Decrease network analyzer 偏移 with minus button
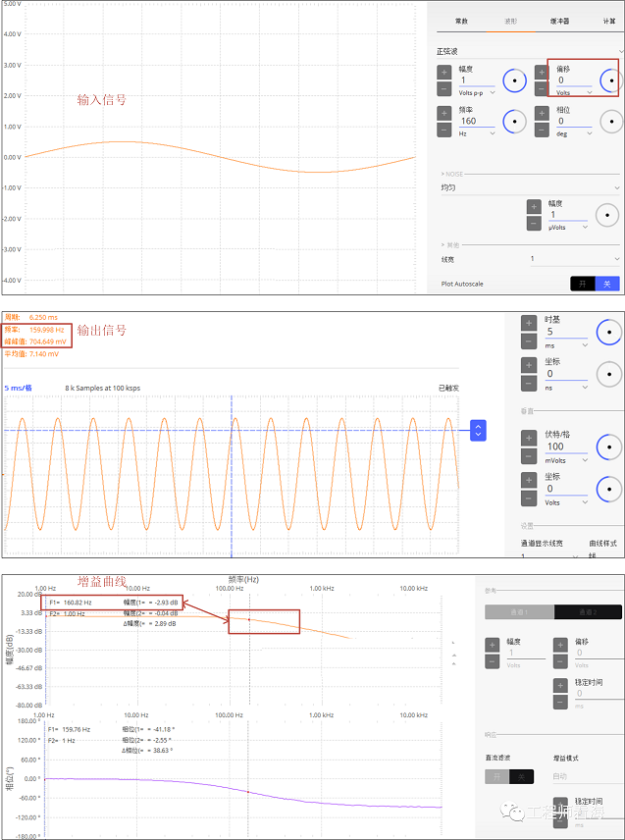The width and height of the screenshot is (625, 840). point(560,661)
